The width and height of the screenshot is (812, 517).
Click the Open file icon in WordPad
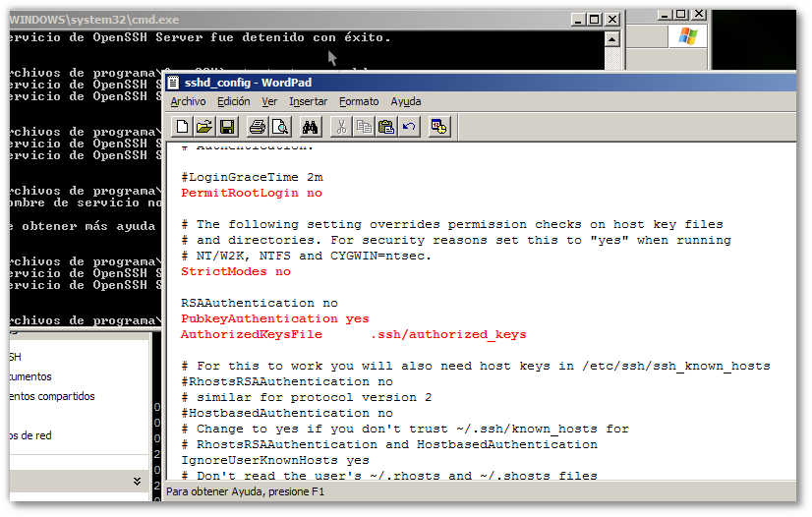point(204,127)
